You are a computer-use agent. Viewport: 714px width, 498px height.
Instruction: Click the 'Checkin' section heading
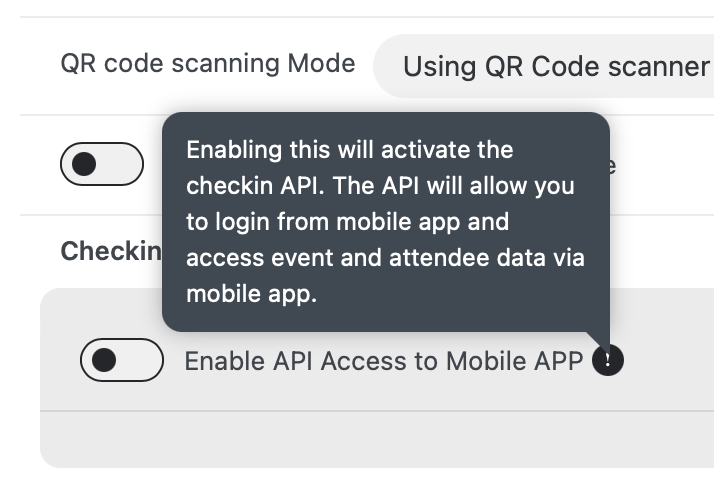tap(110, 251)
